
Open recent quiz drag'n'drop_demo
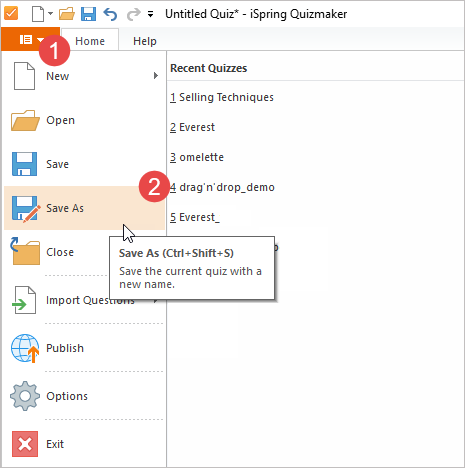tap(222, 187)
